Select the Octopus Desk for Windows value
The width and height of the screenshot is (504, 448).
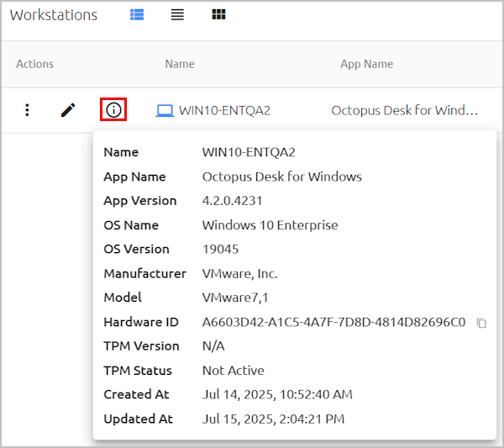tap(282, 177)
